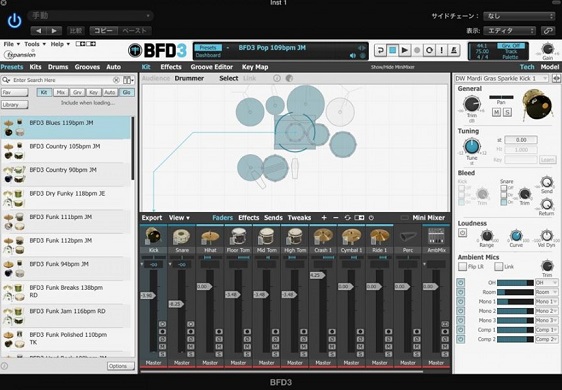Switch to the Groove Editor tab

click(211, 67)
